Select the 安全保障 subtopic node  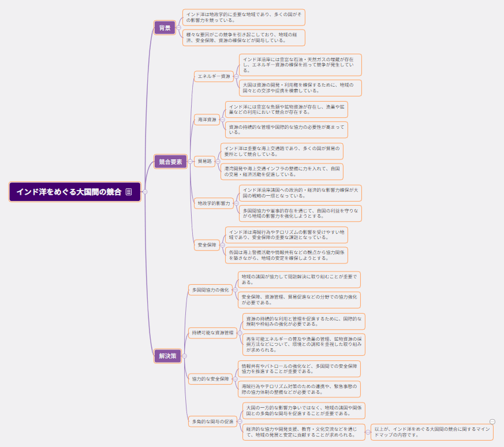click(x=207, y=245)
